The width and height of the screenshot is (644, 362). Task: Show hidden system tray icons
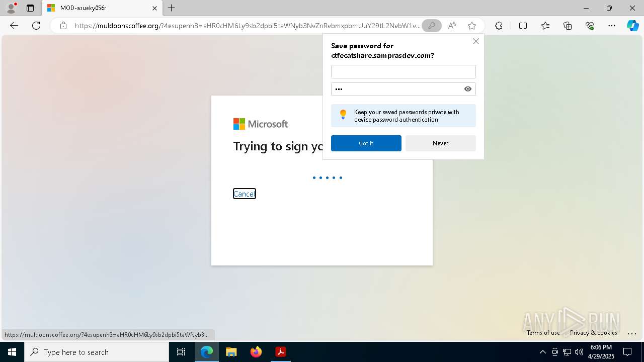(x=542, y=352)
